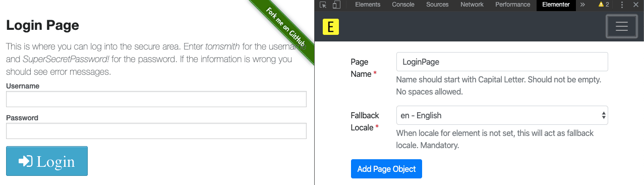Open the Network tab
This screenshot has width=644, height=185.
pos(472,5)
